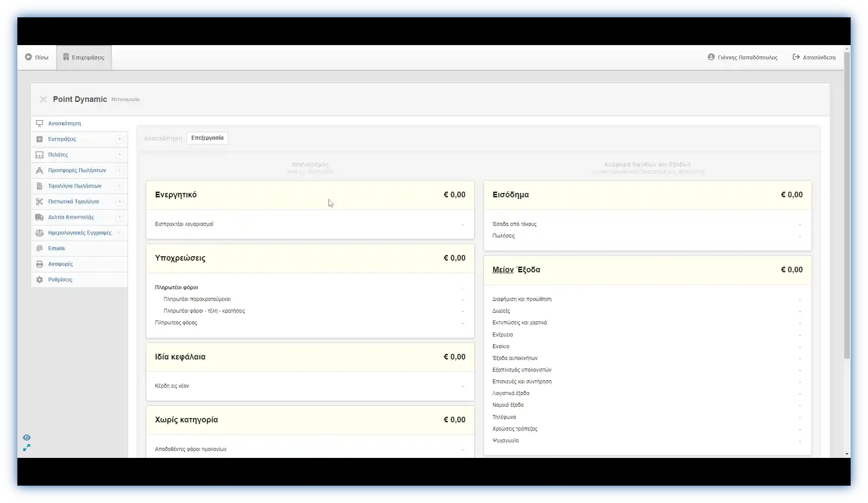Click the Πιστωτικά Τιμολόγια scissors icon
This screenshot has width=868, height=503.
coord(39,202)
